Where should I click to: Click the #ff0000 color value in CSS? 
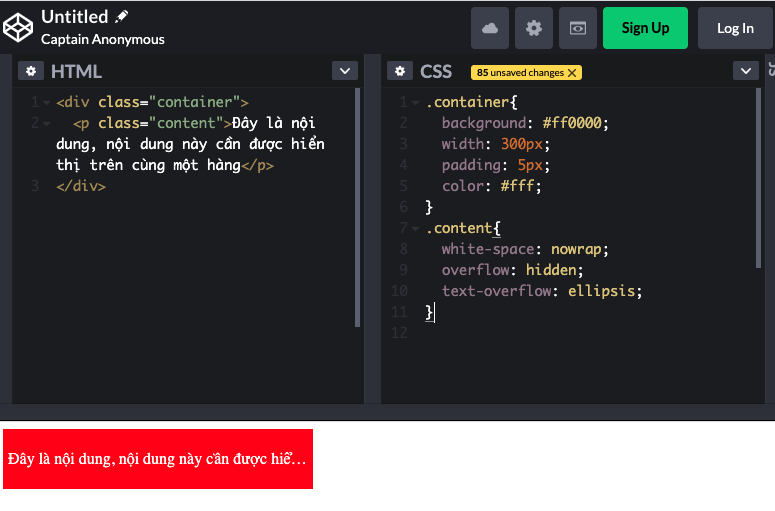(x=575, y=123)
